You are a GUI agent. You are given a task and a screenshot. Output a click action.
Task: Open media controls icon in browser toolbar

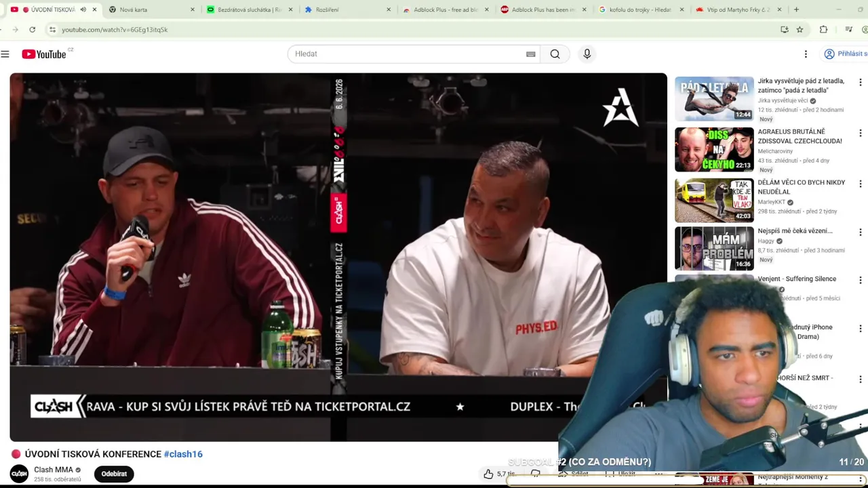[x=848, y=30]
